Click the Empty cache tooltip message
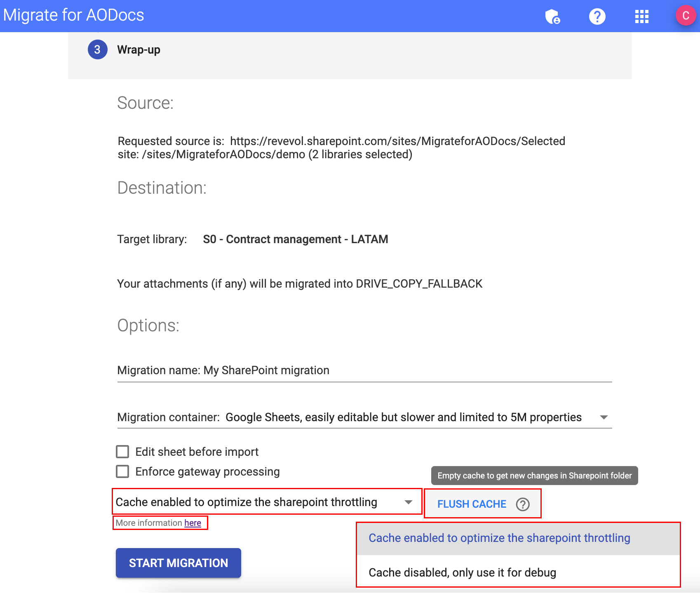Image resolution: width=700 pixels, height=593 pixels. tap(534, 476)
